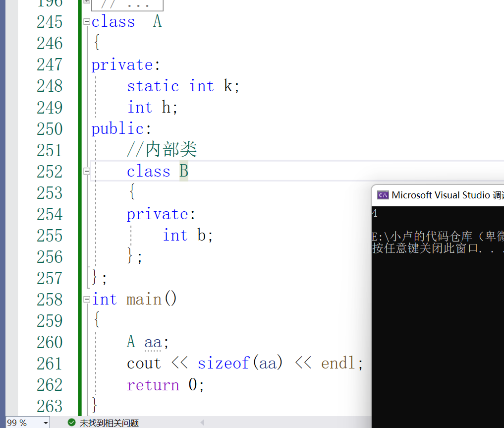
Task: Click line number 261 in the gutter
Action: pos(50,364)
